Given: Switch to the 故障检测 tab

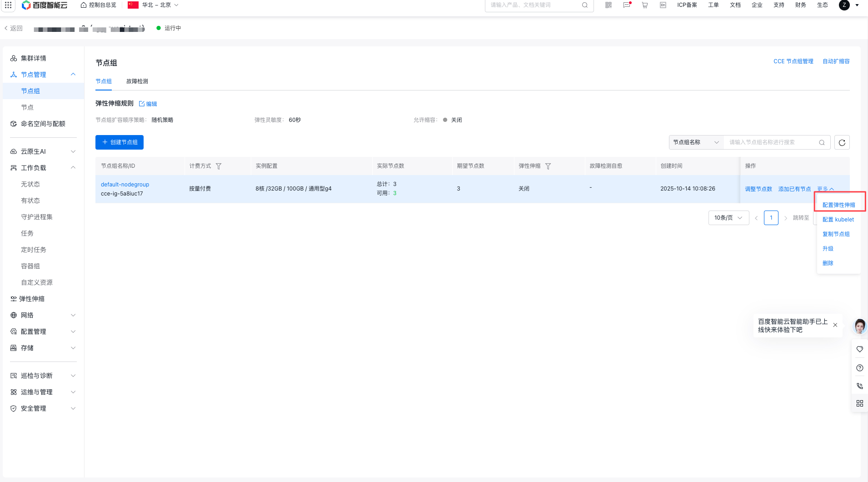Looking at the screenshot, I should 137,81.
